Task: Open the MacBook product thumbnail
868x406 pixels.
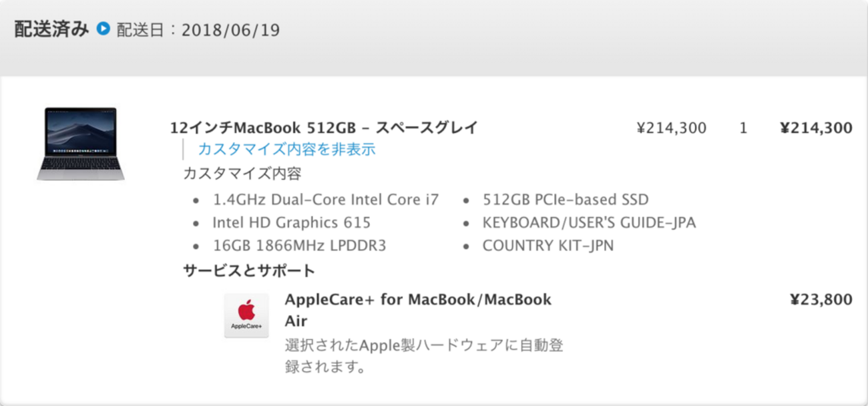Action: 80,144
